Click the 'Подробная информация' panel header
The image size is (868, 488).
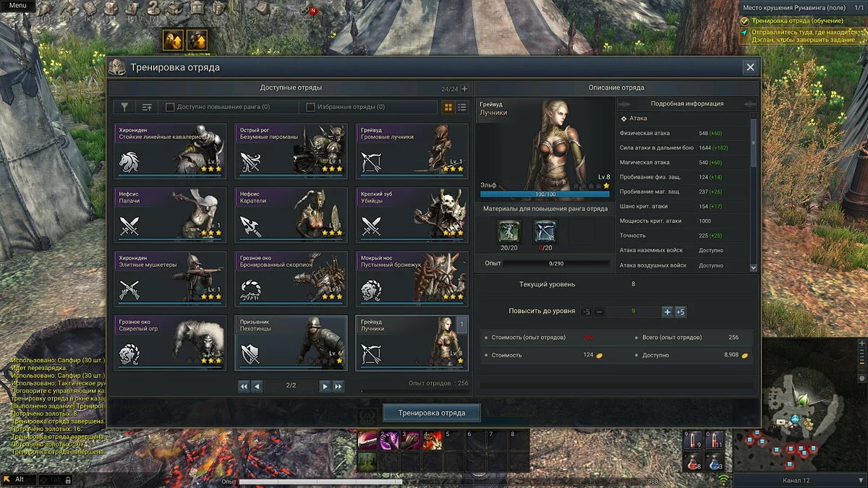coord(686,103)
